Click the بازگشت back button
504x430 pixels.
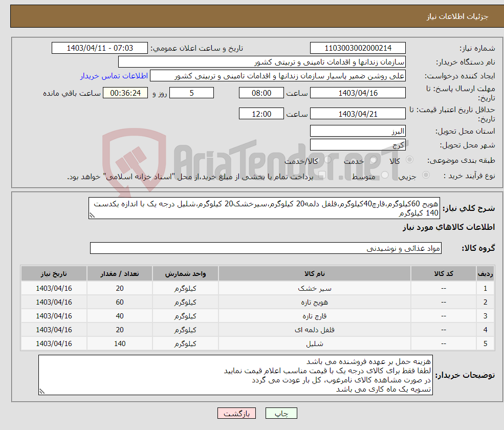[x=236, y=413]
